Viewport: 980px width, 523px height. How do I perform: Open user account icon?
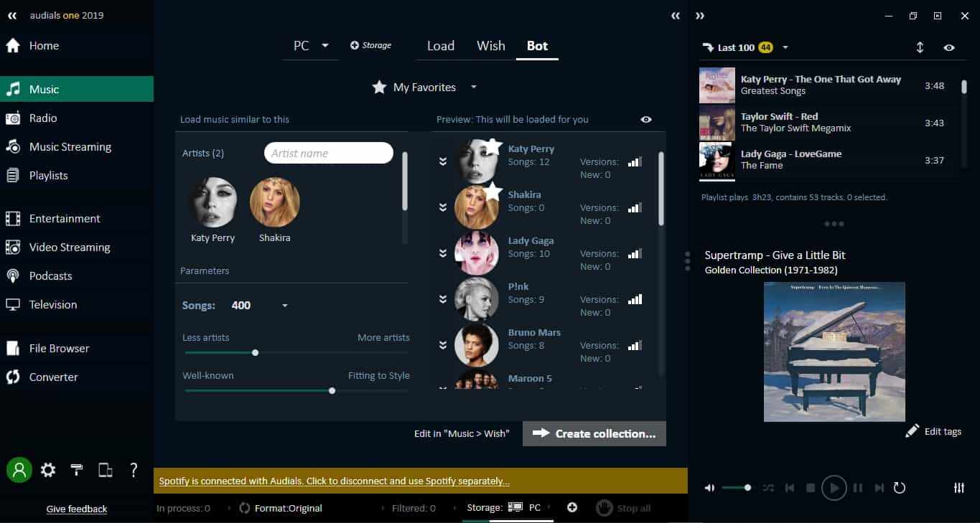click(19, 470)
